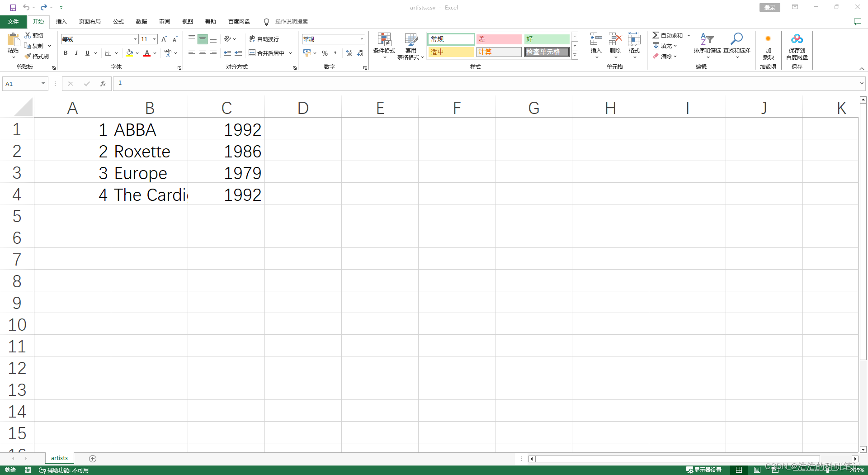Click the Cut (剪切) scissors icon

(x=28, y=35)
